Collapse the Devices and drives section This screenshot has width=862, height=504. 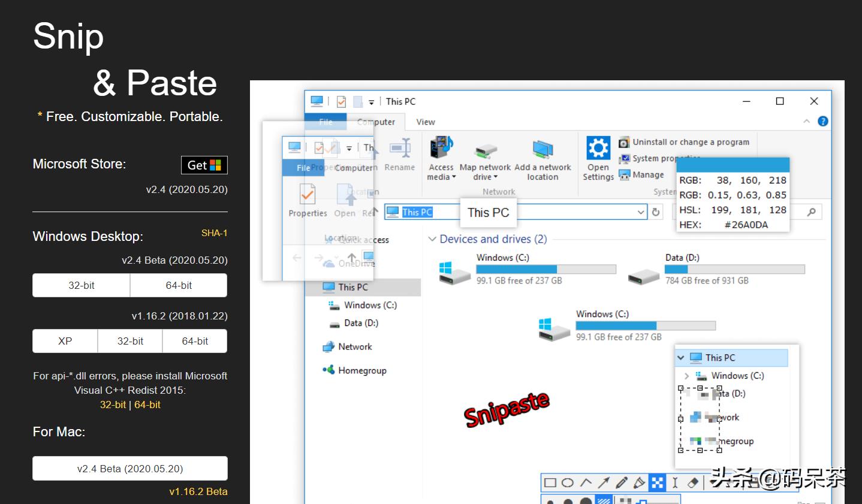tap(432, 239)
